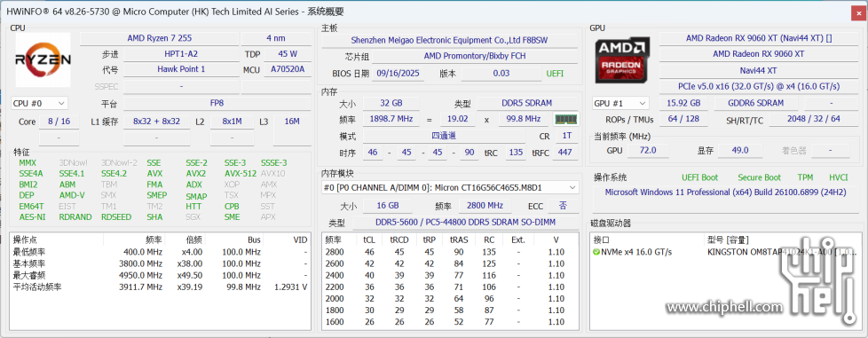This screenshot has width=868, height=338.
Task: Click the 8x32 + 8x32 L1 cache value
Action: pyautogui.click(x=157, y=122)
